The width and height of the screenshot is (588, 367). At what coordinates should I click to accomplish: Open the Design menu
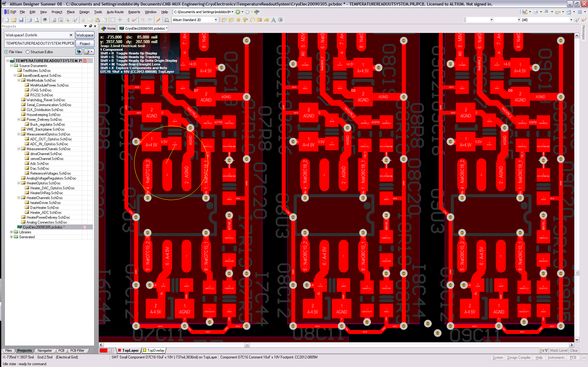tap(84, 12)
